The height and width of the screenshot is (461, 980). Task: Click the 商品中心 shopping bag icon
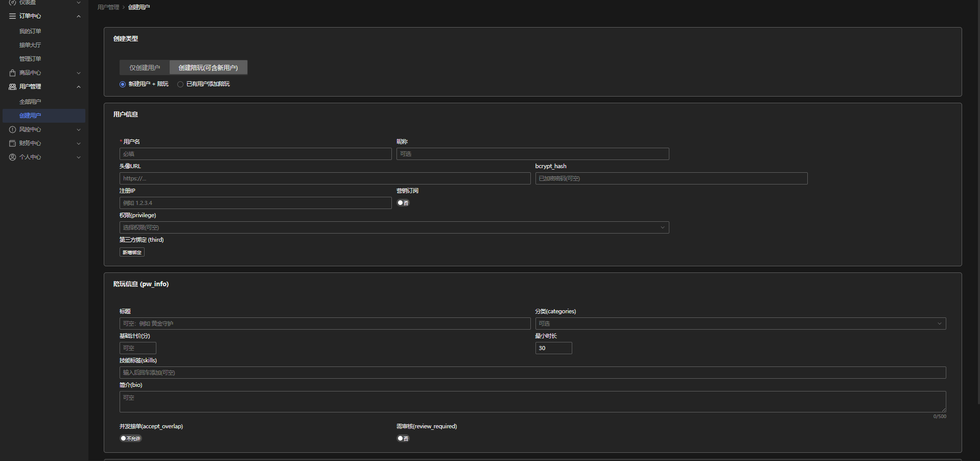[x=12, y=73]
